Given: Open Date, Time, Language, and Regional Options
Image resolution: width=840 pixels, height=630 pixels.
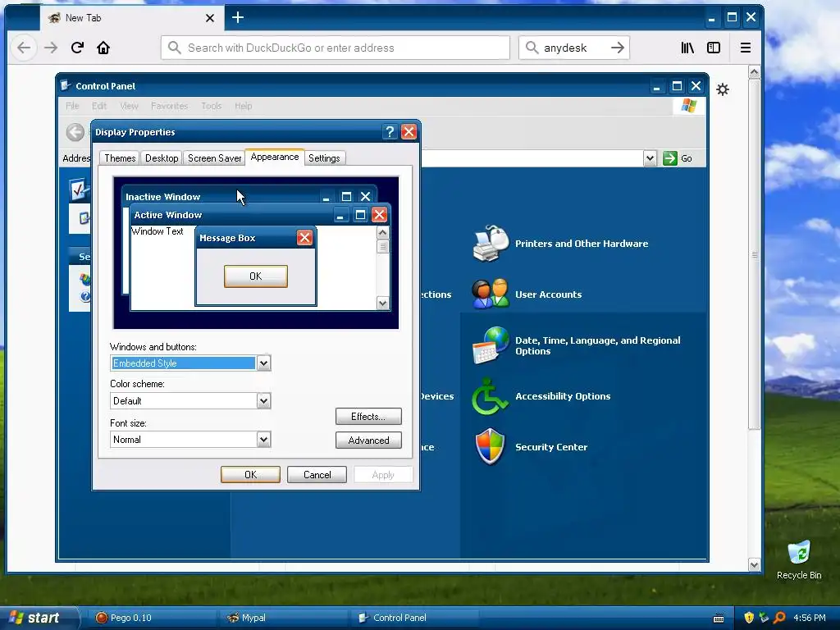Looking at the screenshot, I should (x=597, y=345).
